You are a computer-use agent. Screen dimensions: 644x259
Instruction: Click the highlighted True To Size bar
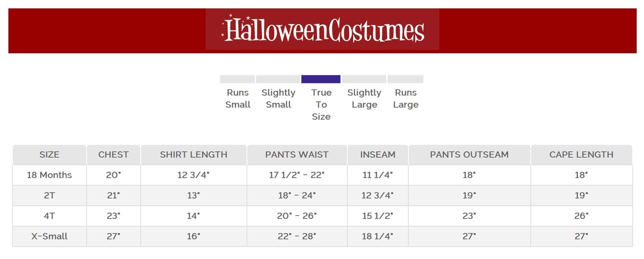(x=321, y=79)
